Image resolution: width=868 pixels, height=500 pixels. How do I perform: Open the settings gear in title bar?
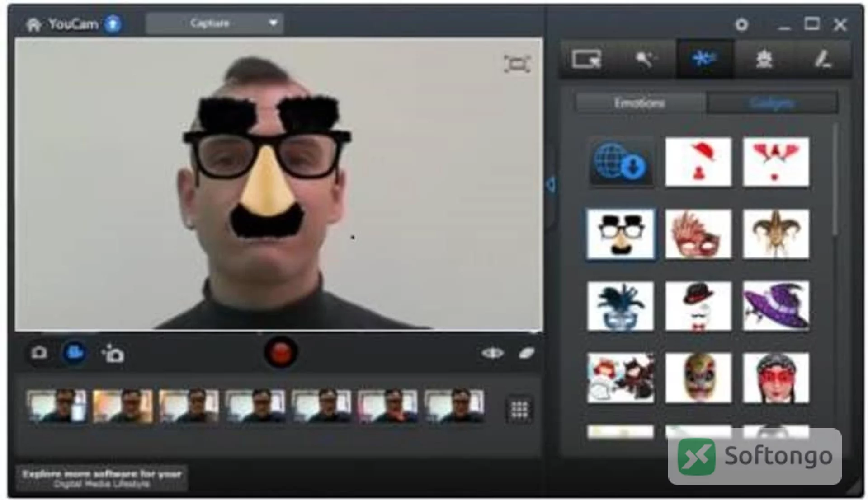click(x=741, y=24)
